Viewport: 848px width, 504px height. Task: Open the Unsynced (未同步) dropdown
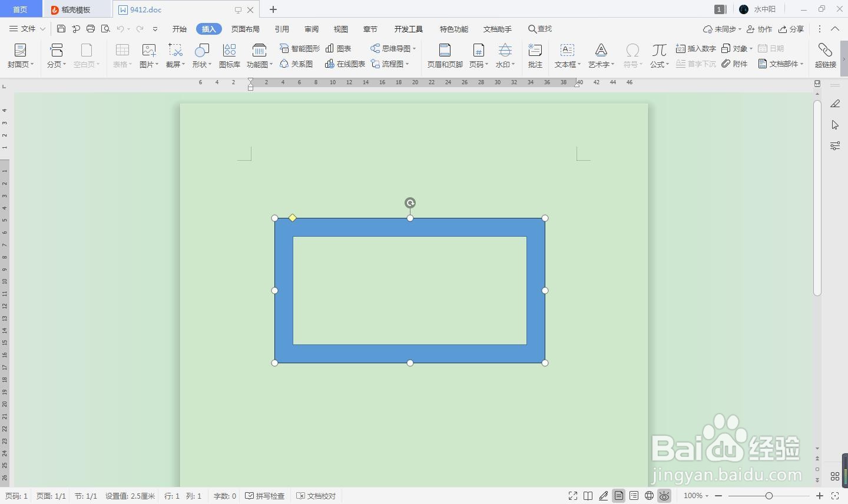(x=722, y=29)
